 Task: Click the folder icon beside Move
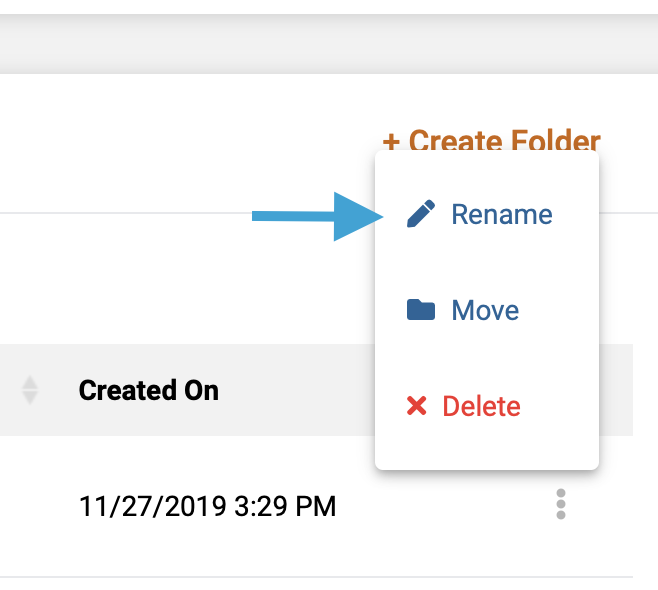[421, 310]
